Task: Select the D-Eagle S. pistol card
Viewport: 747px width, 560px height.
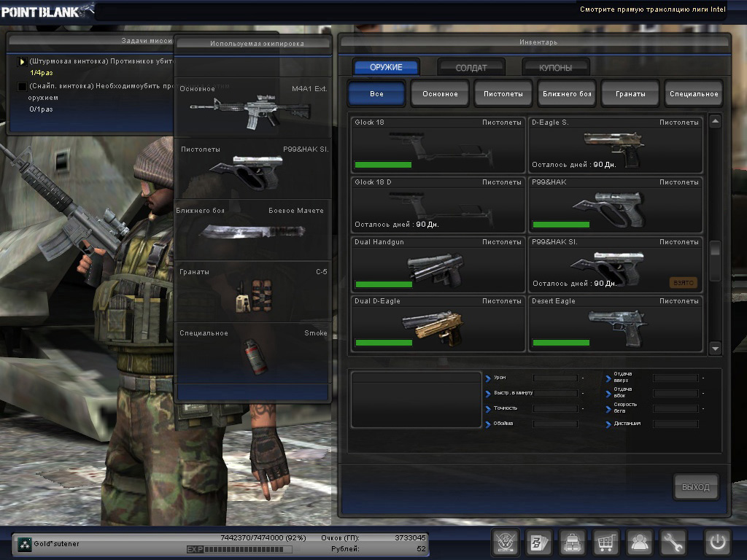Action: coord(615,145)
